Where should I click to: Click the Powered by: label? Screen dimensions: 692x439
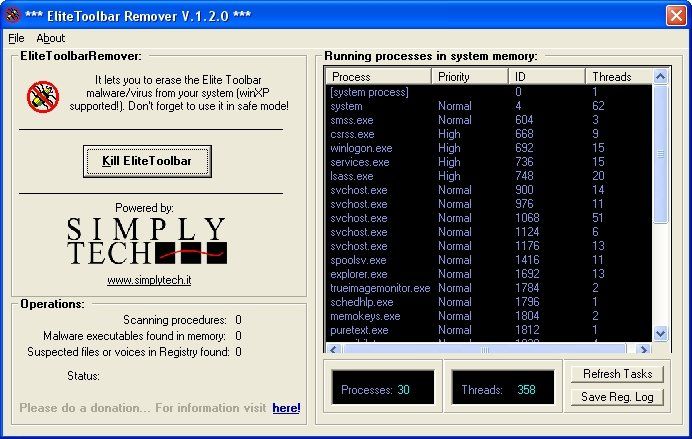pos(144,208)
